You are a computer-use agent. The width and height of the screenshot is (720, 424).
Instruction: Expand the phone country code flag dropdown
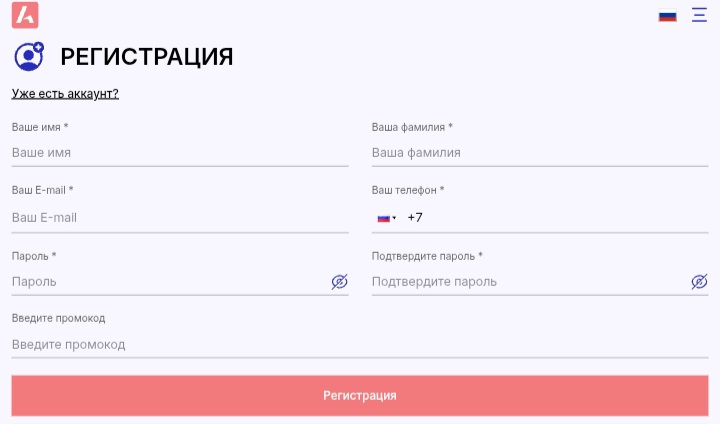386,218
